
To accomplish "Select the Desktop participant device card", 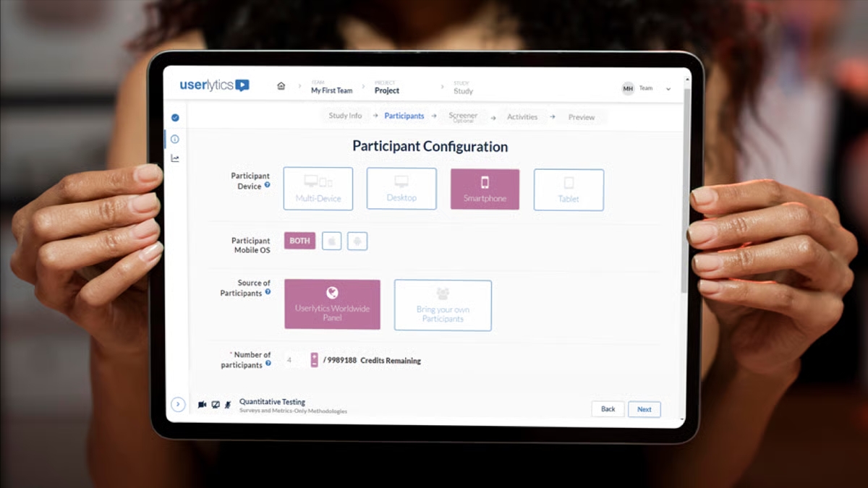I will click(401, 188).
